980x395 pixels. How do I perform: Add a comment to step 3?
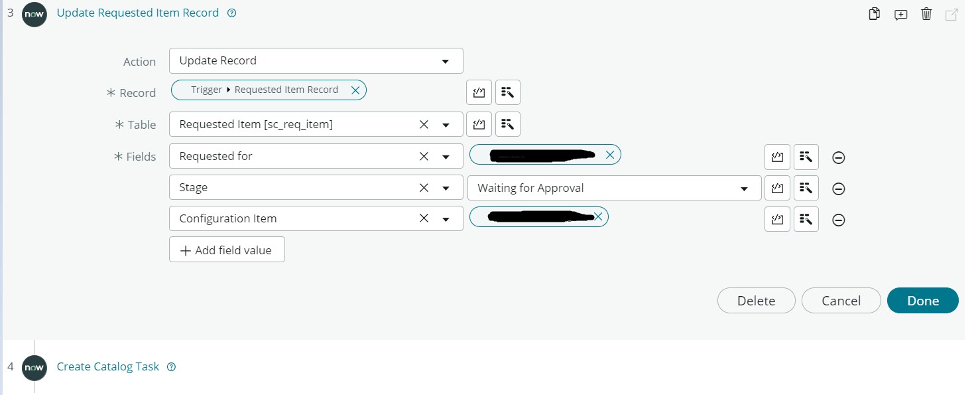900,13
